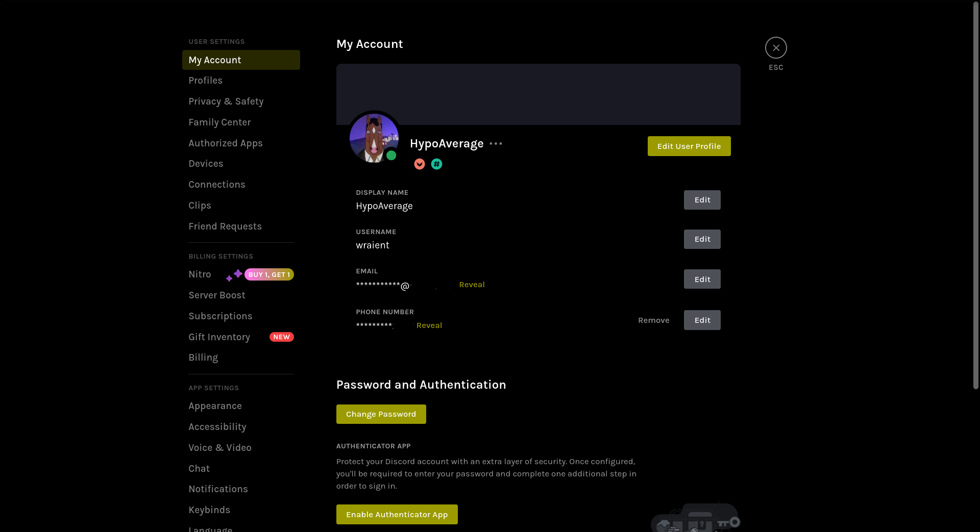The width and height of the screenshot is (980, 532).
Task: Open Friend Requests settings
Action: 241,226
